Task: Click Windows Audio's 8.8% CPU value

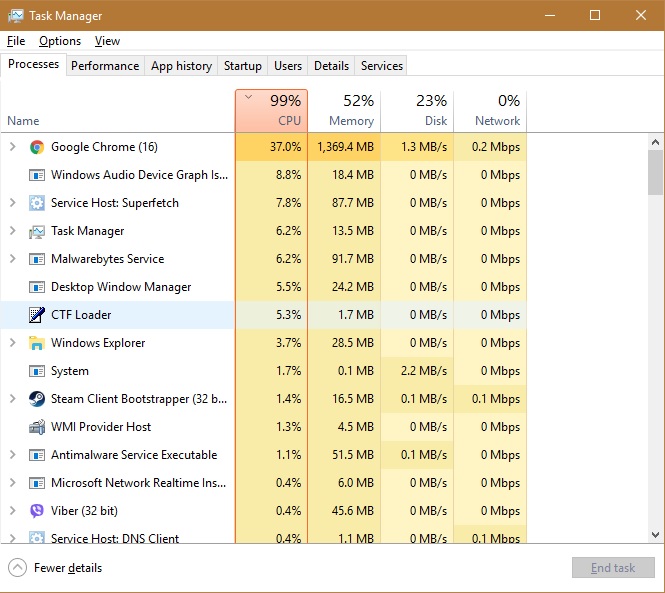Action: (x=288, y=175)
